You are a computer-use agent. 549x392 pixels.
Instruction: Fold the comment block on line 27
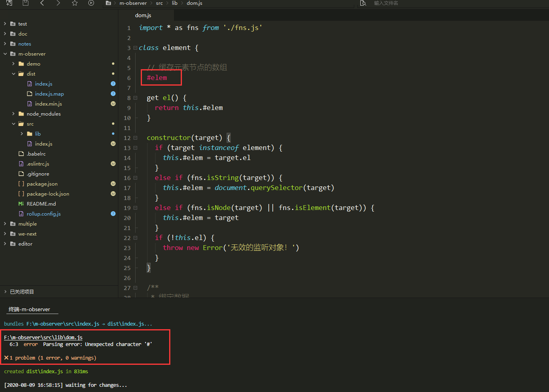tap(135, 288)
